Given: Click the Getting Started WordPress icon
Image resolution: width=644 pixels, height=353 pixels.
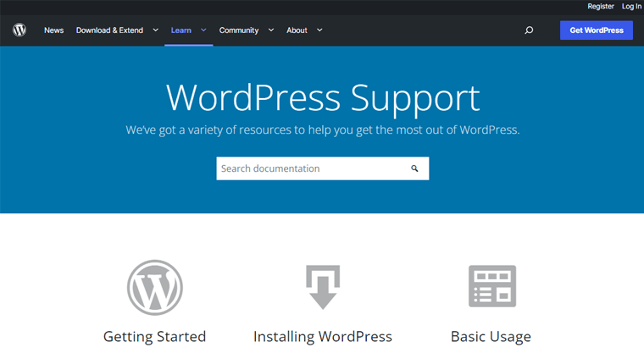Looking at the screenshot, I should 154,287.
